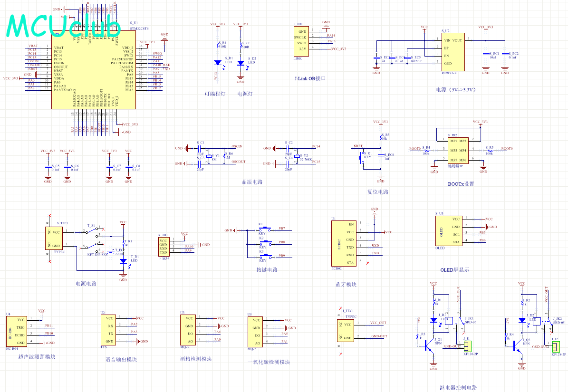Select the J_JK2 SRD-05 relay symbol
568x392 pixels.
[543, 322]
